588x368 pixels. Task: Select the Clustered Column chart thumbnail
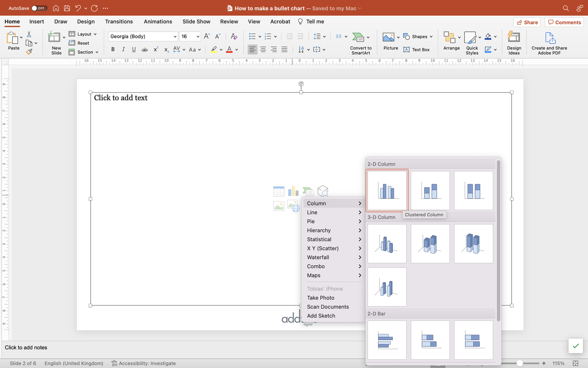click(x=387, y=190)
